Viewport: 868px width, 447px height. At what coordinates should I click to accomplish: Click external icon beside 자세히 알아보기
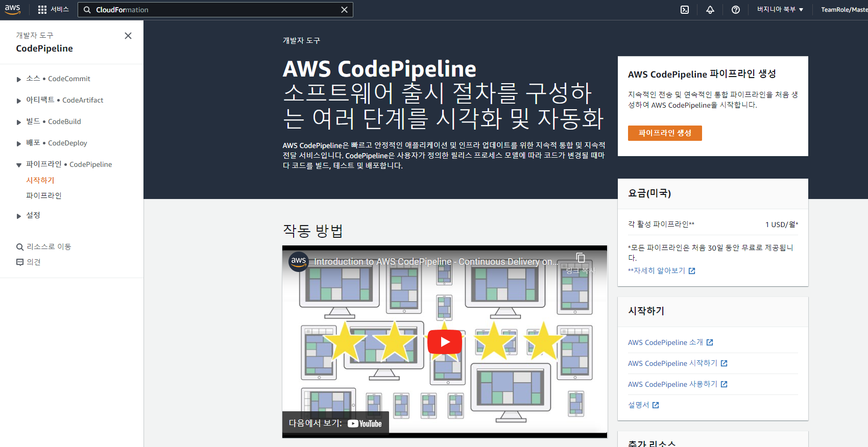tap(692, 271)
